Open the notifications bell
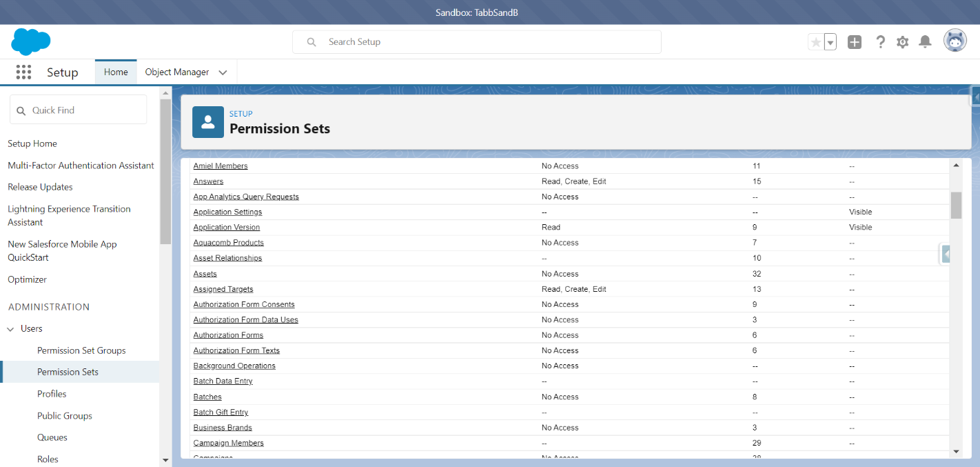The image size is (980, 467). tap(925, 42)
